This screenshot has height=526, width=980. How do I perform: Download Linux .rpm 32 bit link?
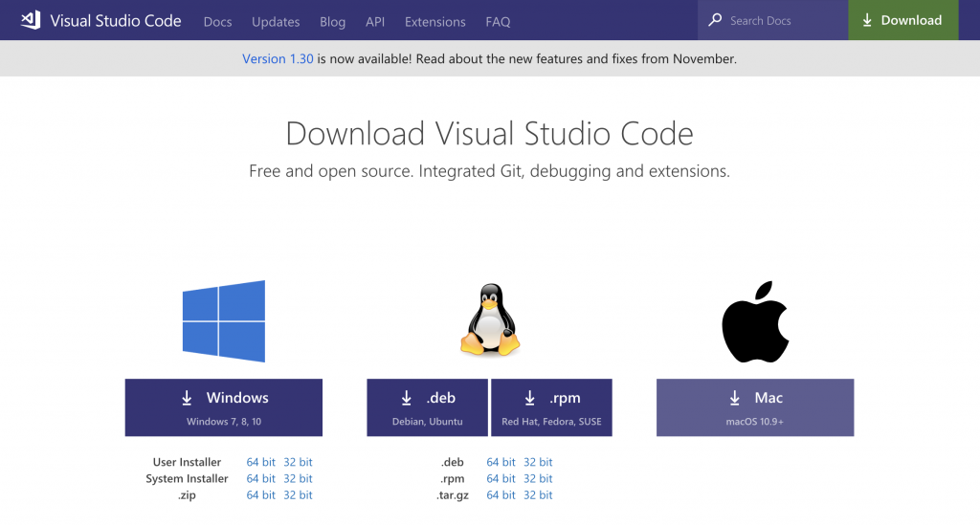point(538,478)
